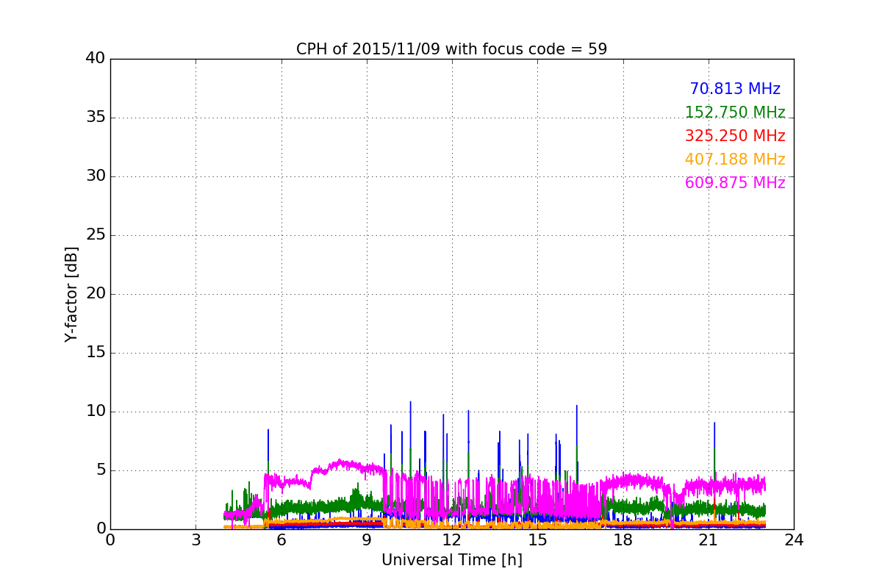This screenshot has width=882, height=588.
Task: Click the y-axis tick label 10
Action: pyautogui.click(x=96, y=412)
